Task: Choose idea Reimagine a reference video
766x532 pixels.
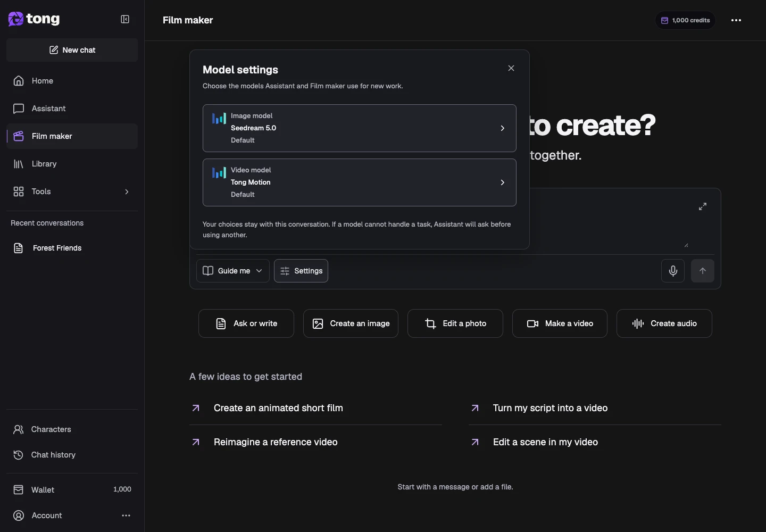Action: click(x=316, y=442)
